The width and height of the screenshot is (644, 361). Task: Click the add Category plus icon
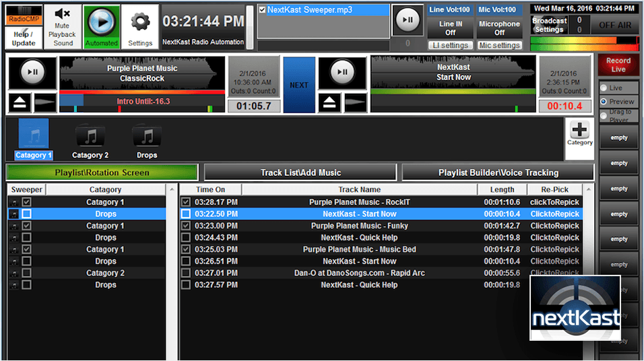(x=579, y=135)
